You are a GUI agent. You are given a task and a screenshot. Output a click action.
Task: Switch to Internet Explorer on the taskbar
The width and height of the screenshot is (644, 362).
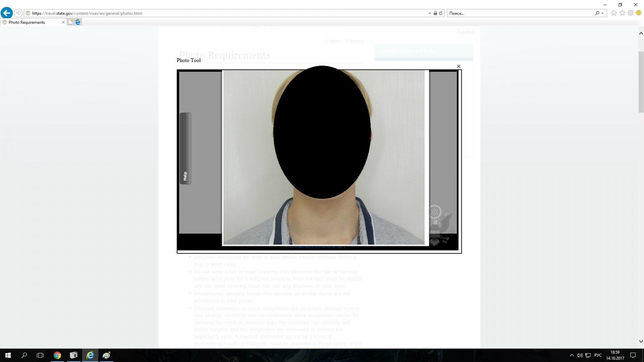point(90,355)
